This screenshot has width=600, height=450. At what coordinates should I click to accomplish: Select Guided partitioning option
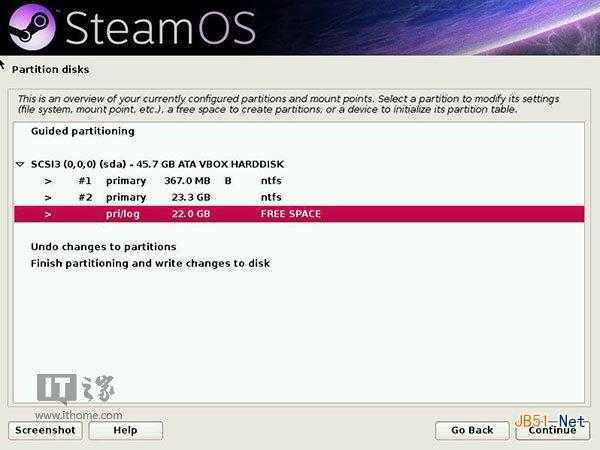pos(83,131)
